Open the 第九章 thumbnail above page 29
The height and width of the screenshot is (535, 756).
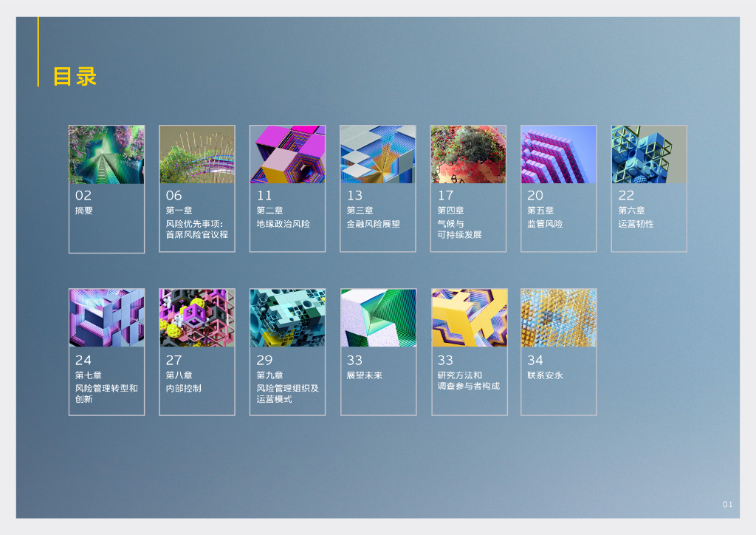coord(287,318)
